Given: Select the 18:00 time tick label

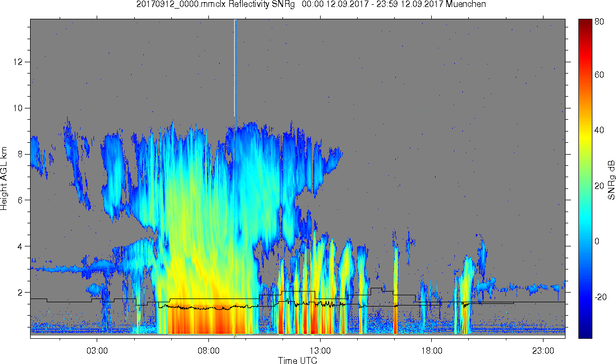Looking at the screenshot, I should (x=431, y=351).
